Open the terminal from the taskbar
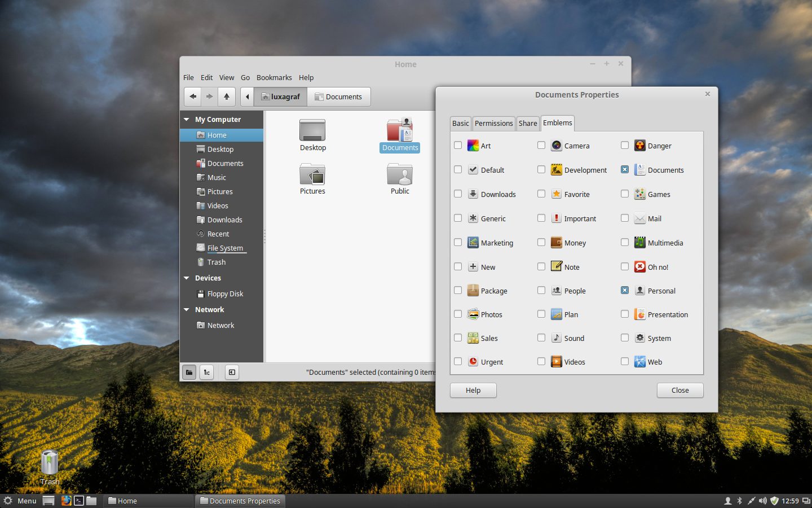812x508 pixels. click(x=80, y=501)
